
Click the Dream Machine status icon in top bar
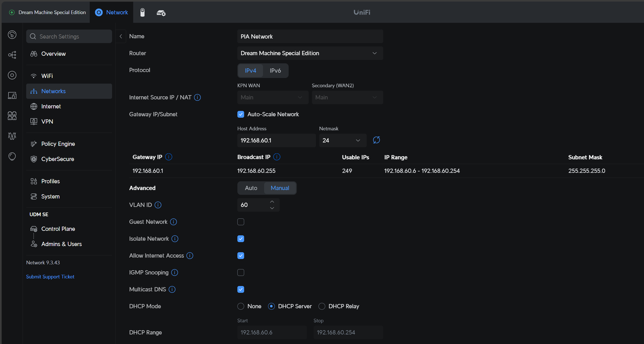pyautogui.click(x=12, y=12)
